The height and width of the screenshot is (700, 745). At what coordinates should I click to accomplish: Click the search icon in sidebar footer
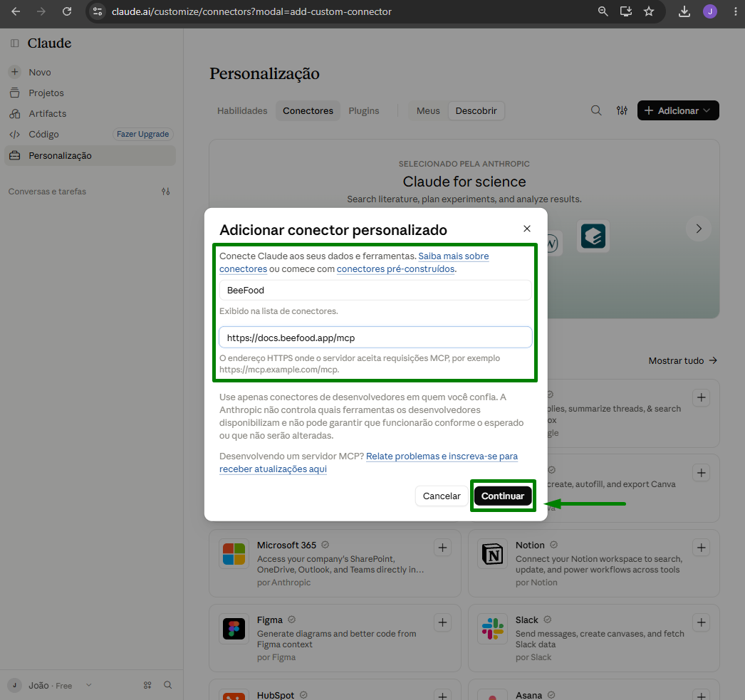(x=167, y=685)
